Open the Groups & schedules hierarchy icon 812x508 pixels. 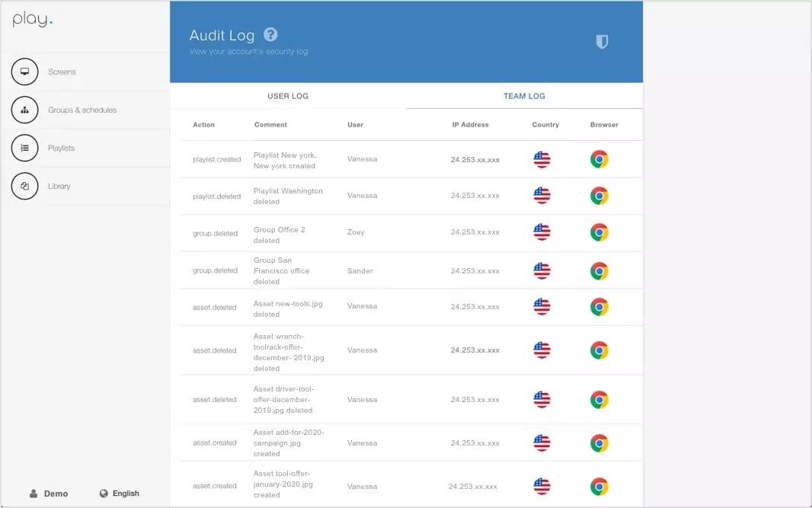[x=24, y=110]
